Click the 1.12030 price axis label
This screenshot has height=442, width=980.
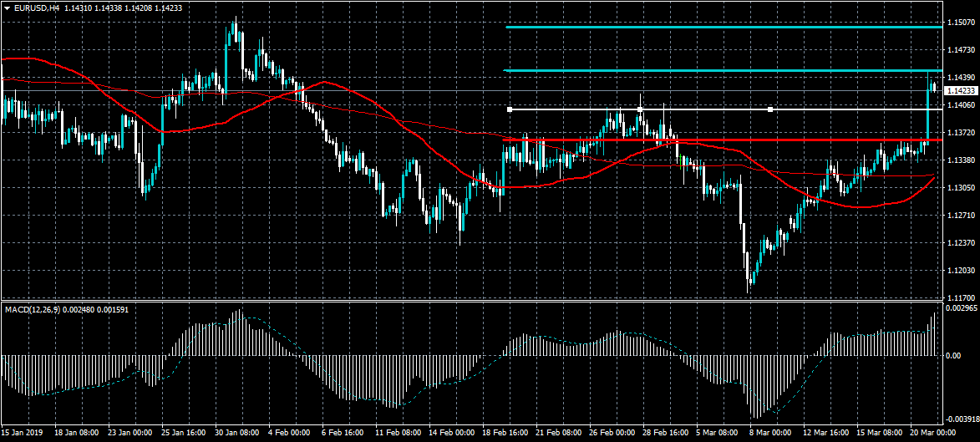962,270
